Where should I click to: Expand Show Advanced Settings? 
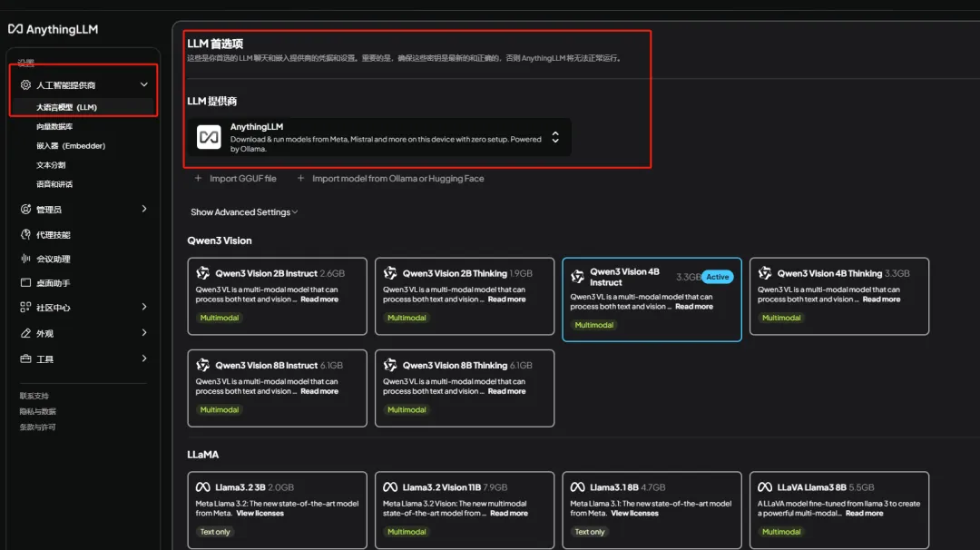(244, 211)
